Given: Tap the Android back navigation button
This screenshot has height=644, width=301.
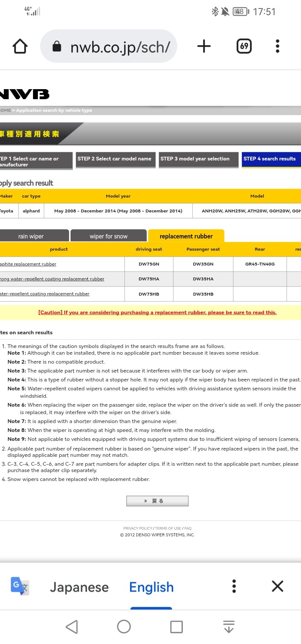Looking at the screenshot, I should tap(72, 627).
